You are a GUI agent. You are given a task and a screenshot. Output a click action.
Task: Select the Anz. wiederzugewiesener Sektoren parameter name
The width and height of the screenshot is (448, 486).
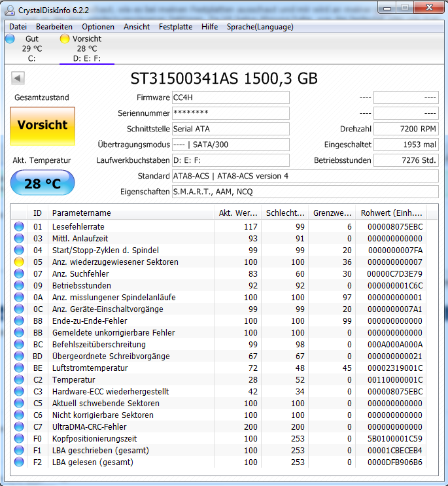pyautogui.click(x=115, y=262)
